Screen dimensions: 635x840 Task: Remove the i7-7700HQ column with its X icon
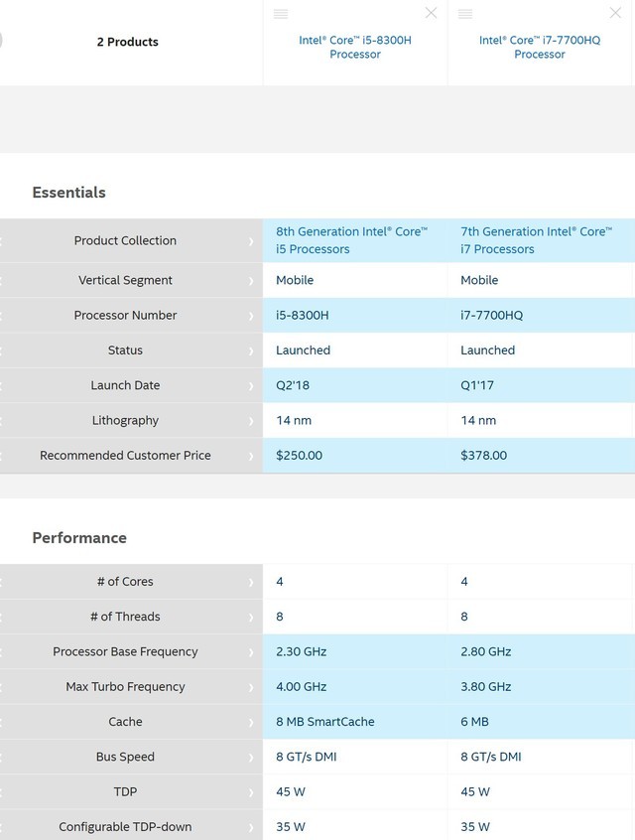pos(615,13)
